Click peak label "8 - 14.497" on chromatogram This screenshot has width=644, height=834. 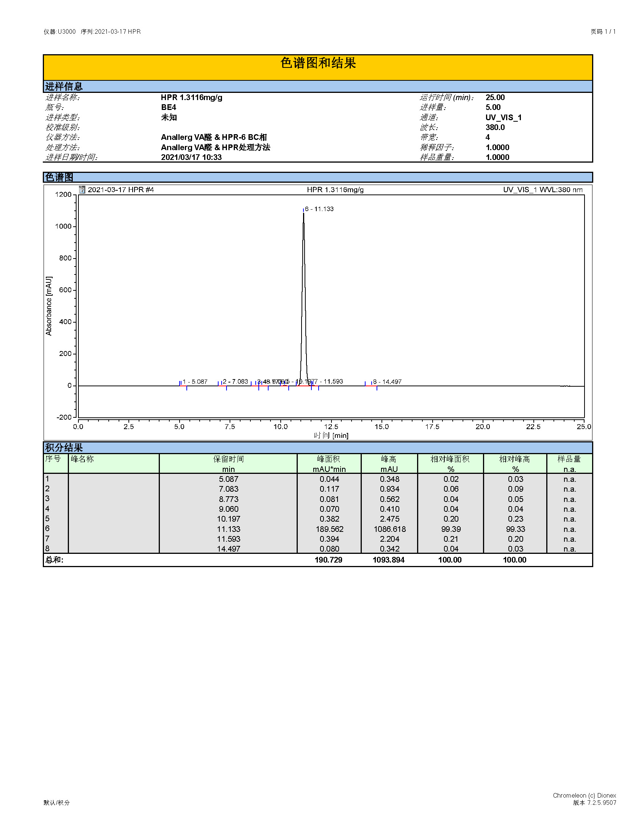click(387, 382)
